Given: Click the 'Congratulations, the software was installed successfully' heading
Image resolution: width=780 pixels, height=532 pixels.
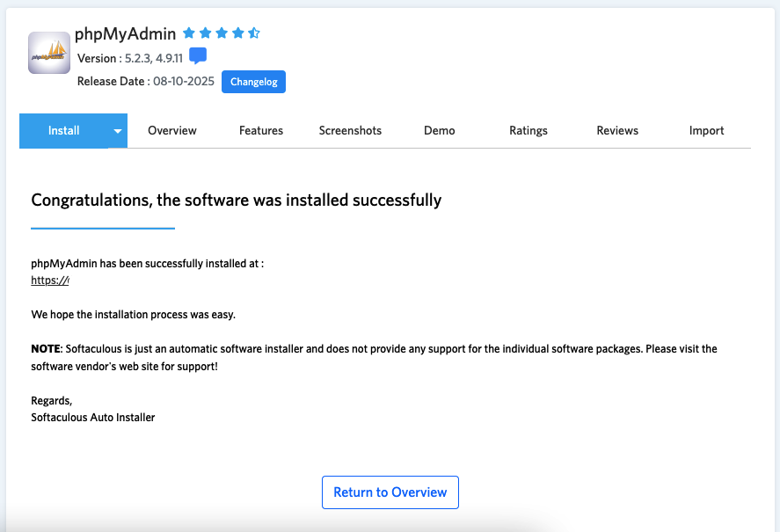Looking at the screenshot, I should [x=237, y=200].
